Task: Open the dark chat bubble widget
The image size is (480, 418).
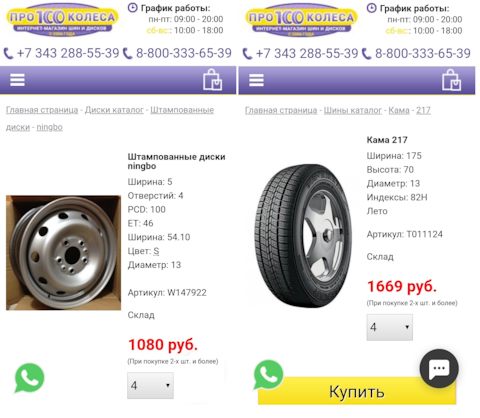Action: 439,368
